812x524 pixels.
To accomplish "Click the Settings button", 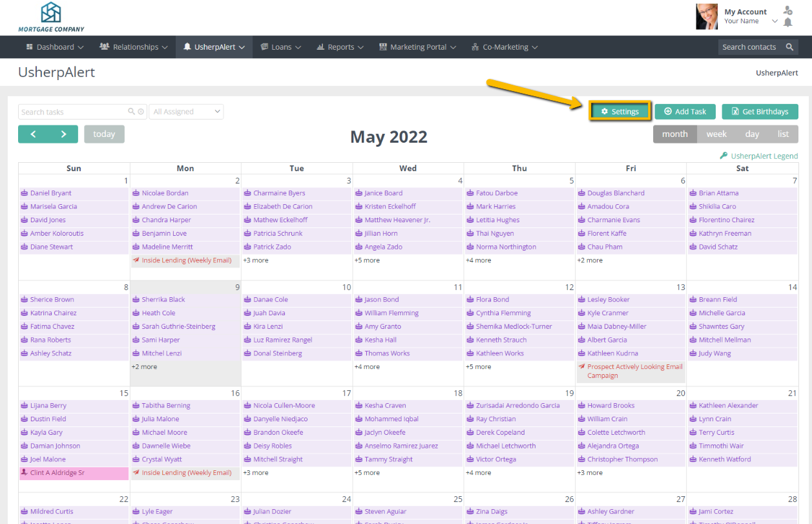I will pyautogui.click(x=619, y=112).
